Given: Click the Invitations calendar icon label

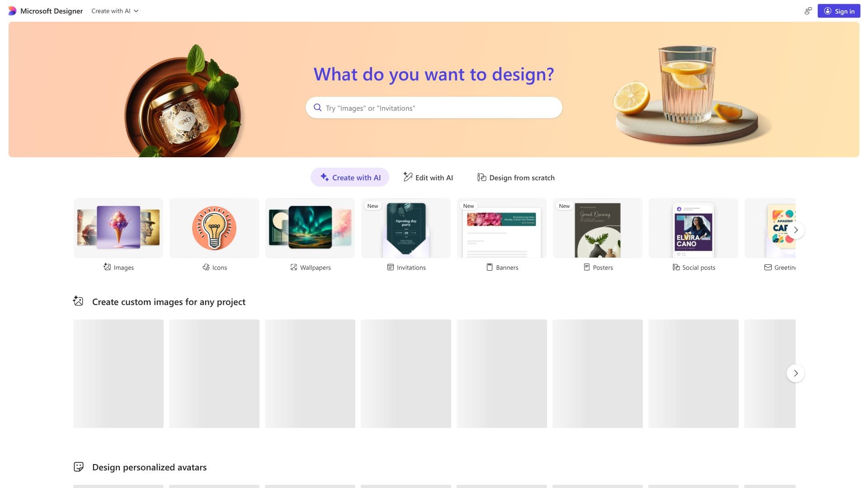Looking at the screenshot, I should 391,267.
